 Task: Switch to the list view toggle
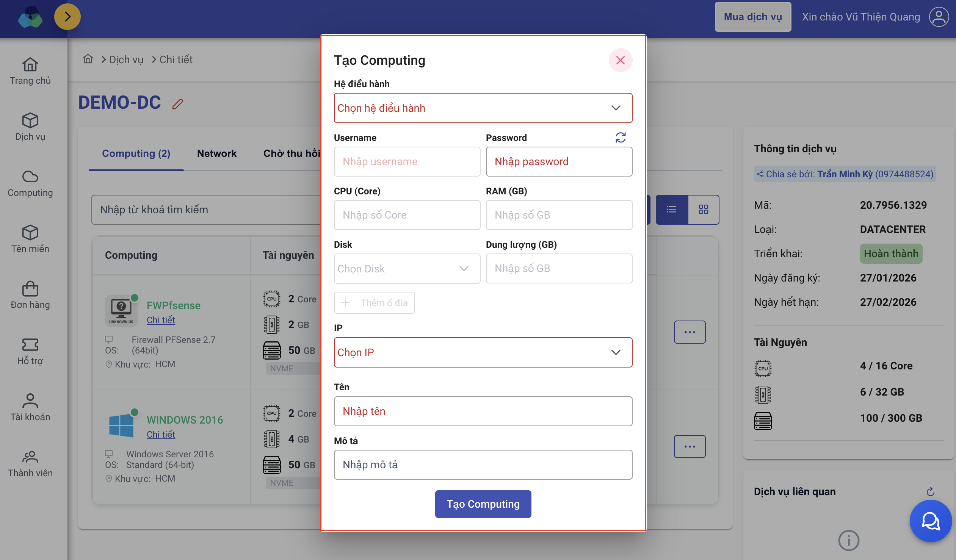point(671,209)
